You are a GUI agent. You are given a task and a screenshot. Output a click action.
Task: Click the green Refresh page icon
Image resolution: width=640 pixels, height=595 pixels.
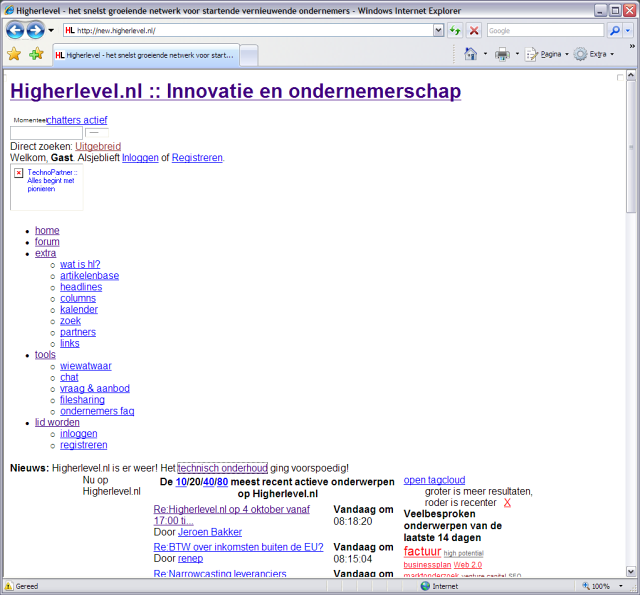tap(455, 30)
